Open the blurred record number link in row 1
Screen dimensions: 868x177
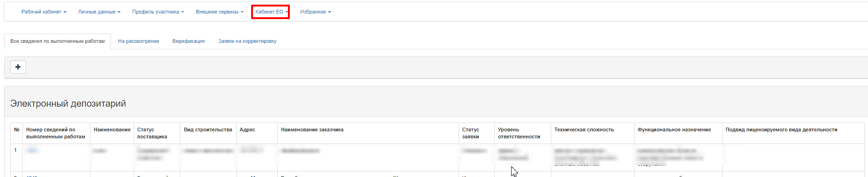point(32,150)
